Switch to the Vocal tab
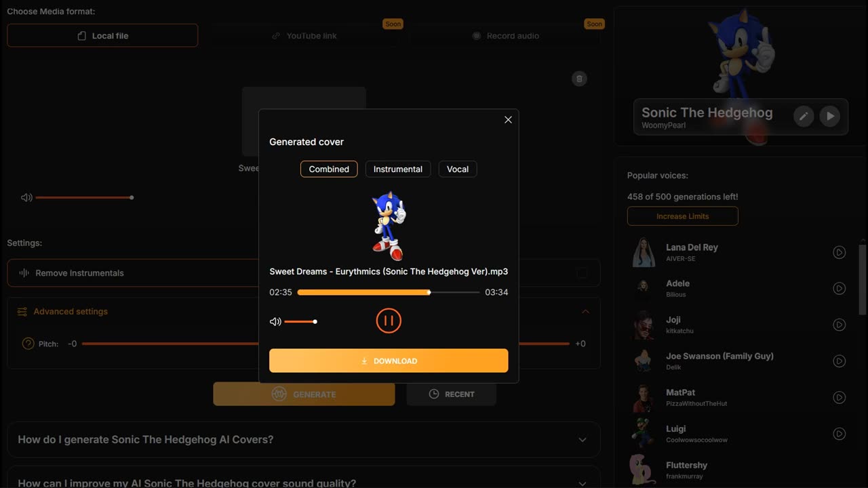This screenshot has width=868, height=488. (x=458, y=169)
